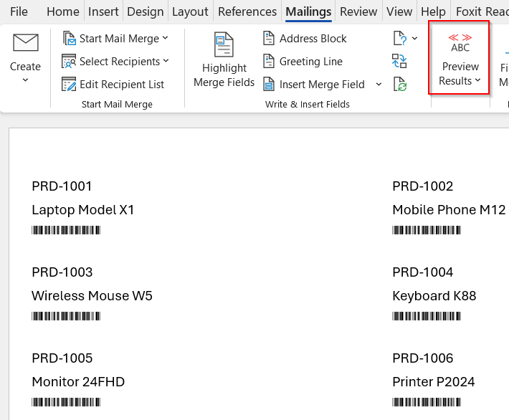Image resolution: width=509 pixels, height=420 pixels.
Task: Switch to the Design tab
Action: click(x=145, y=11)
